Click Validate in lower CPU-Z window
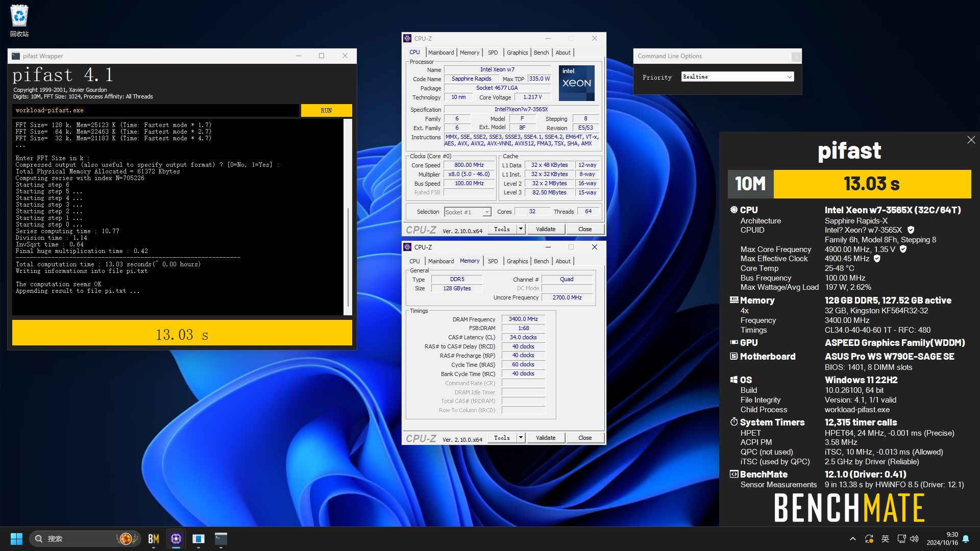The image size is (980, 551). [x=546, y=438]
